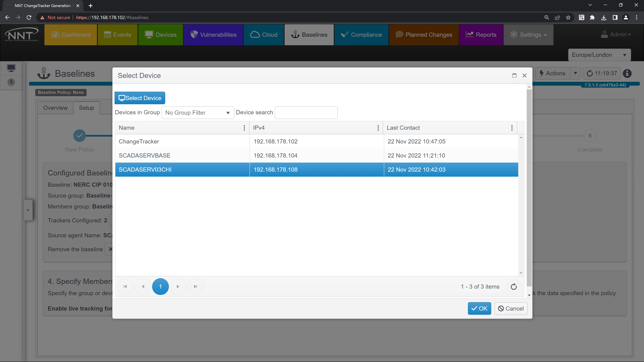Screen dimensions: 644x362
Task: Open the Europe/London timezone dropdown
Action: pyautogui.click(x=599, y=55)
